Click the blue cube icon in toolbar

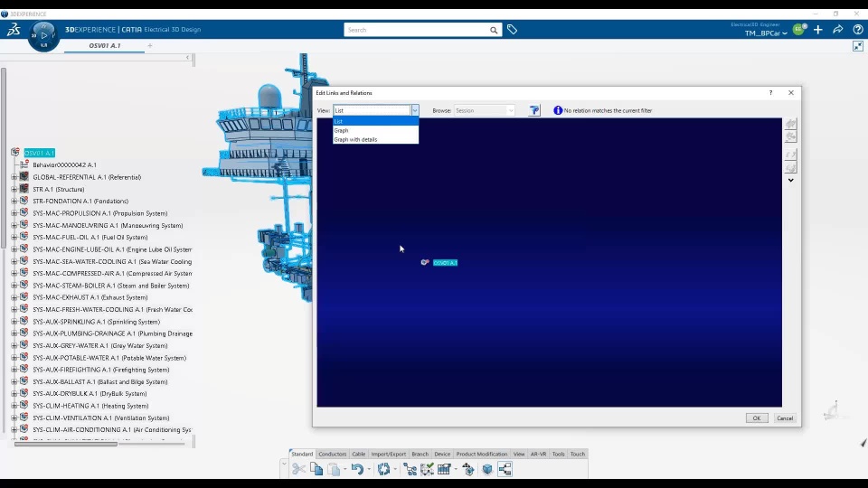point(487,469)
